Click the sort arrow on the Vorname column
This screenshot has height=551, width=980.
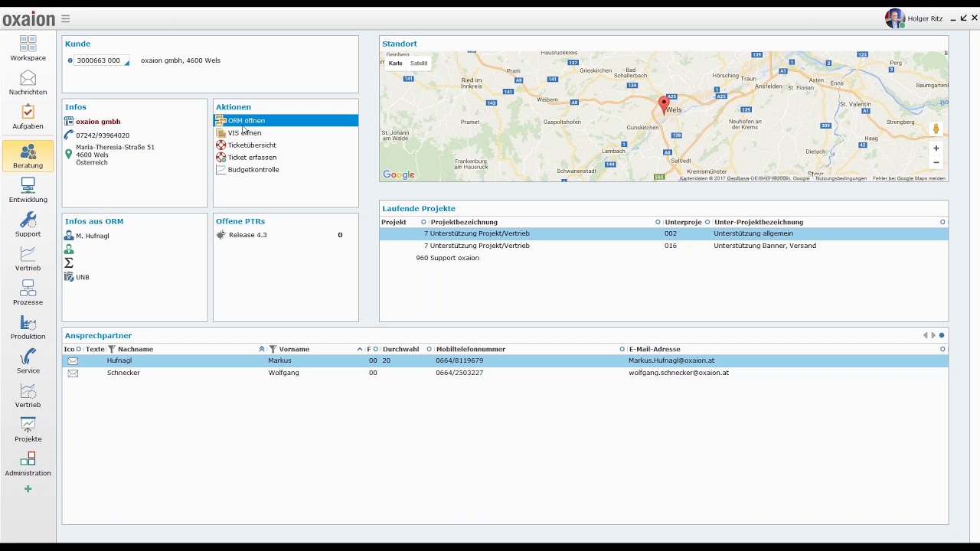coord(360,349)
